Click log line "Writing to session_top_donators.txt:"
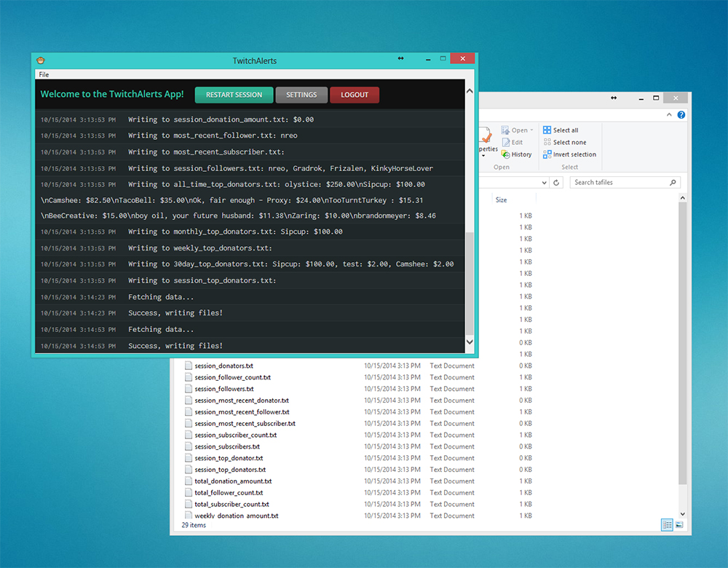This screenshot has width=728, height=568. point(202,280)
